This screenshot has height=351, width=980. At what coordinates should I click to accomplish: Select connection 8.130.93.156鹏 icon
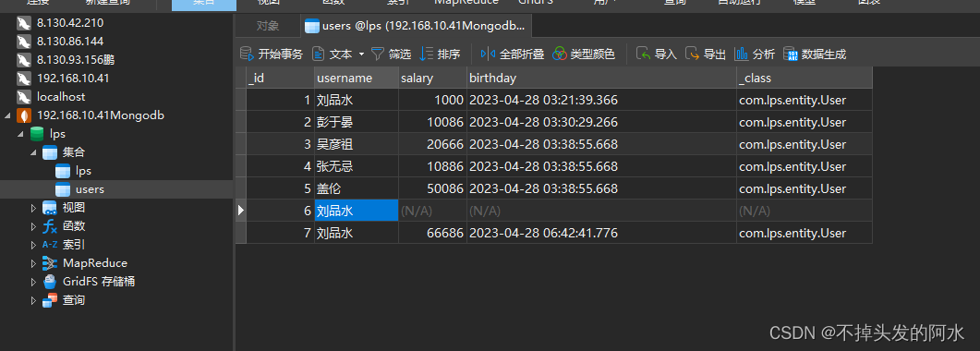click(x=24, y=60)
